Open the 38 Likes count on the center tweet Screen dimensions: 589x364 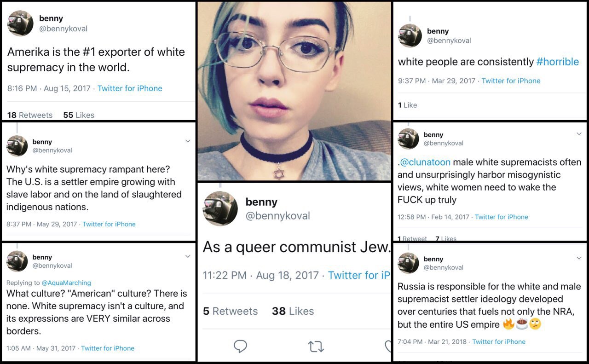pos(293,311)
